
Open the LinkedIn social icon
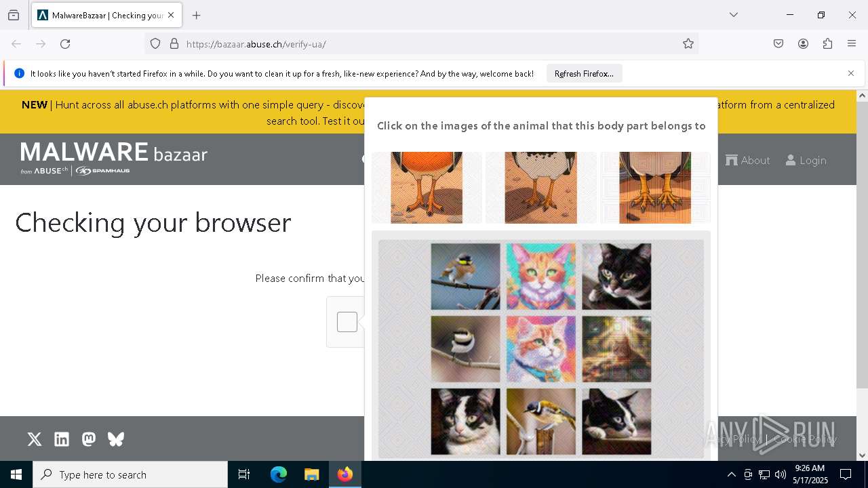62,439
